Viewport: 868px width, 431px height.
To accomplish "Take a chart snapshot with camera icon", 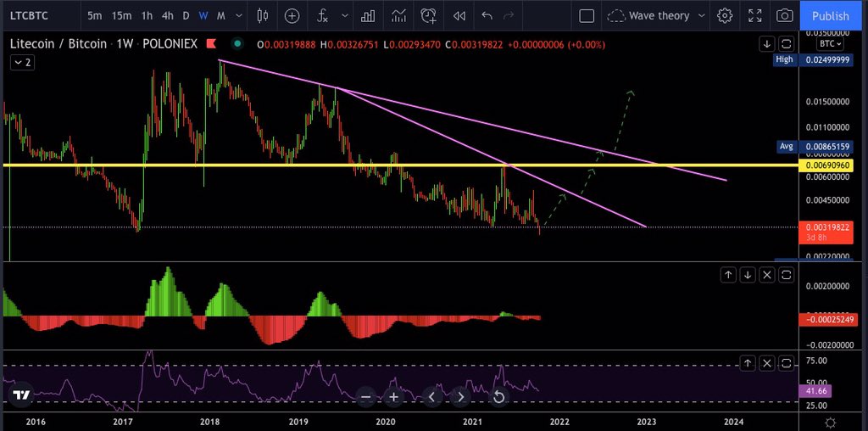I will click(x=784, y=16).
